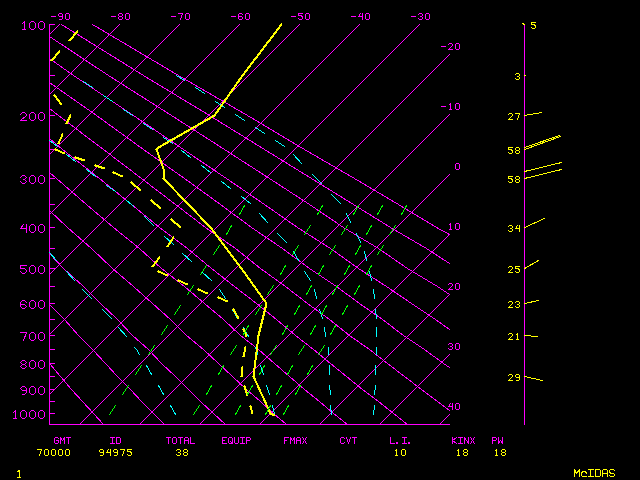Click the PW column header

497,440
